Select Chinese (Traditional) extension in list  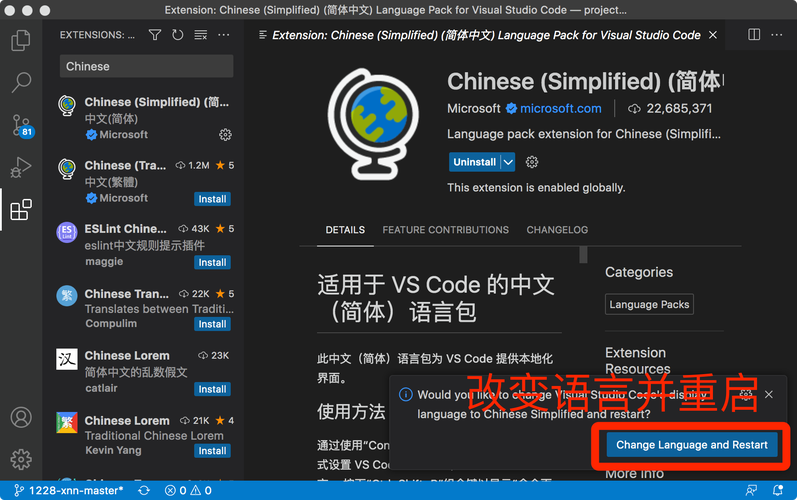pyautogui.click(x=143, y=181)
